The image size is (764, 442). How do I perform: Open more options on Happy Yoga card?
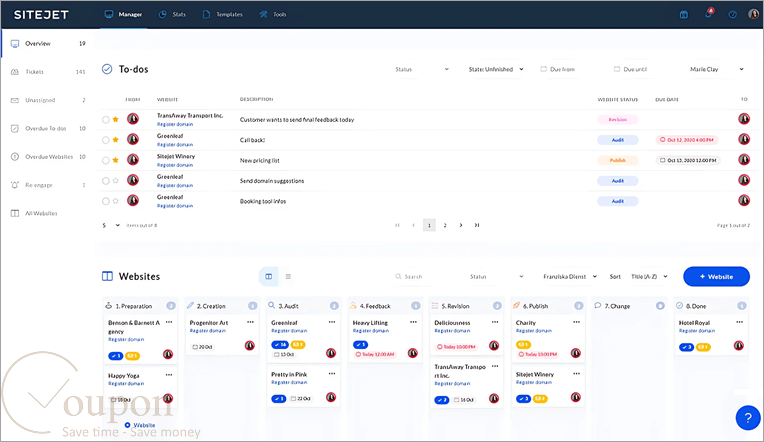(169, 375)
